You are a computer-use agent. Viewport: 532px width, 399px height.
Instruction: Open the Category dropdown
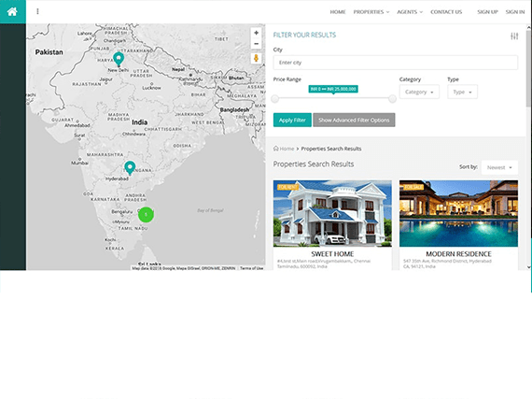pyautogui.click(x=419, y=92)
